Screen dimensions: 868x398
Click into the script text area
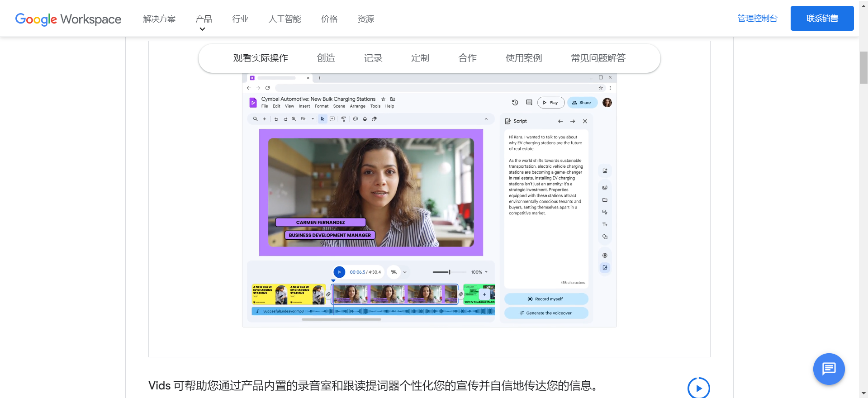546,209
